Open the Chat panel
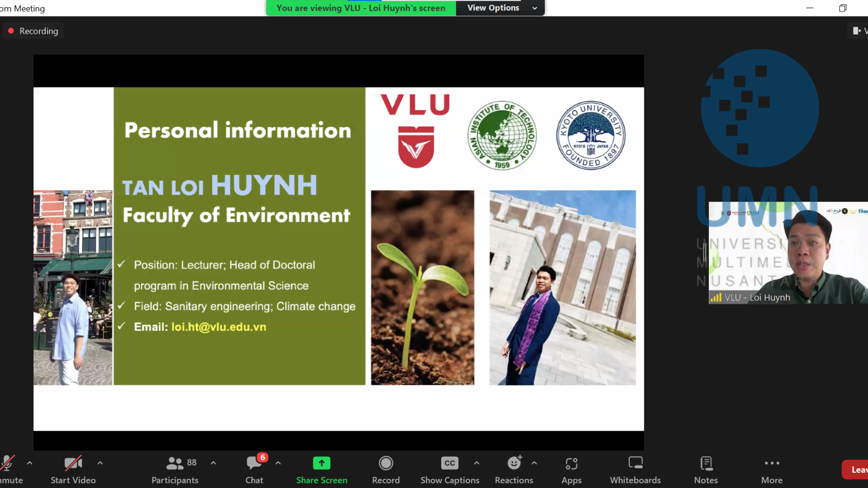The height and width of the screenshot is (488, 868). [x=254, y=470]
